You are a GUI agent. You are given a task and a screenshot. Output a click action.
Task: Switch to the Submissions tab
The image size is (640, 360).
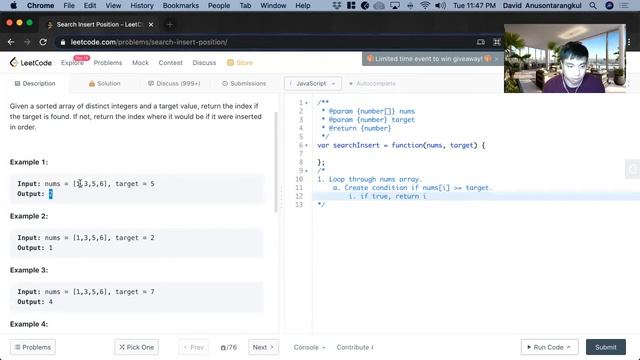244,83
